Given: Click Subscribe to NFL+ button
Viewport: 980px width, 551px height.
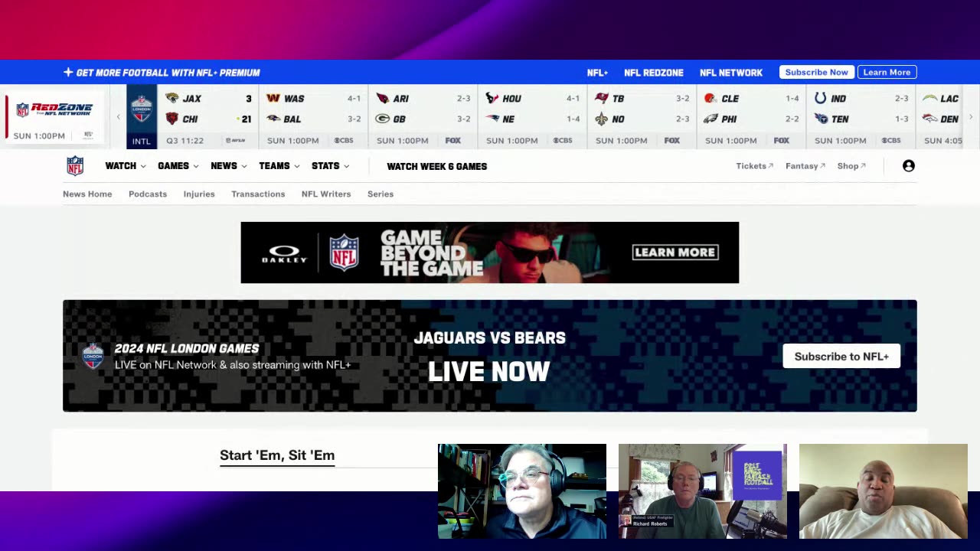Looking at the screenshot, I should point(841,357).
